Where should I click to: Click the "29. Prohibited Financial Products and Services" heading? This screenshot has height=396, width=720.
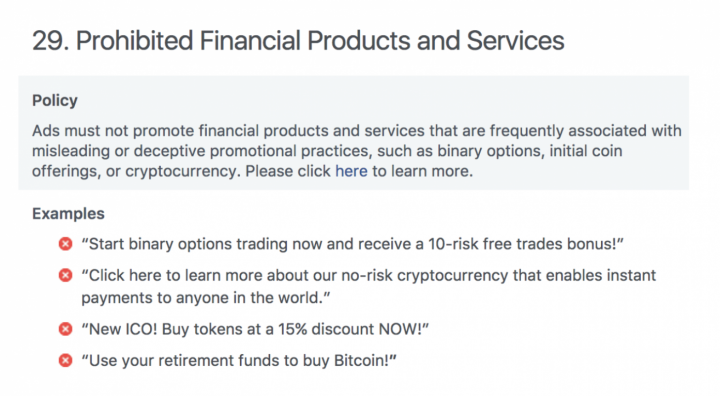point(298,40)
